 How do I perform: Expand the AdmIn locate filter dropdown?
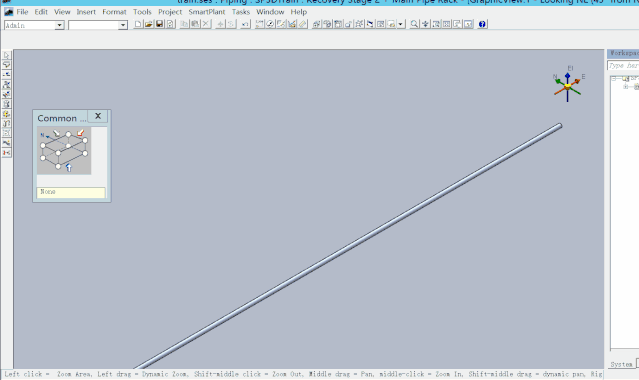59,25
